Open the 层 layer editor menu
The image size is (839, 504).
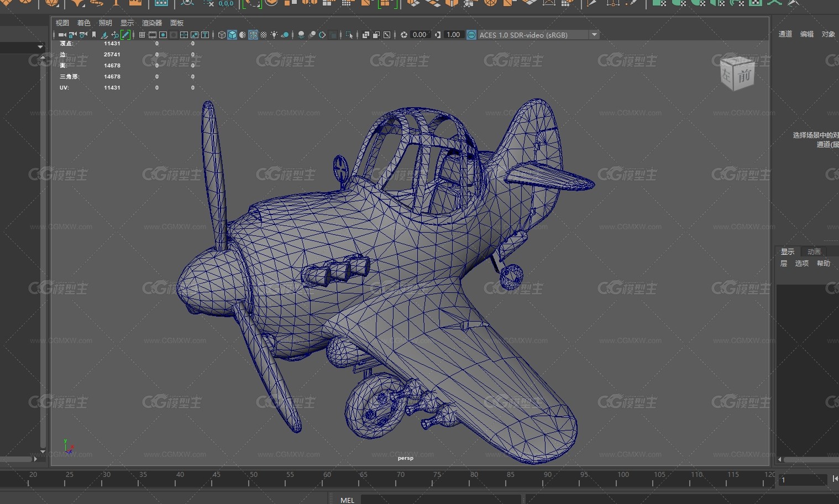[x=784, y=263]
